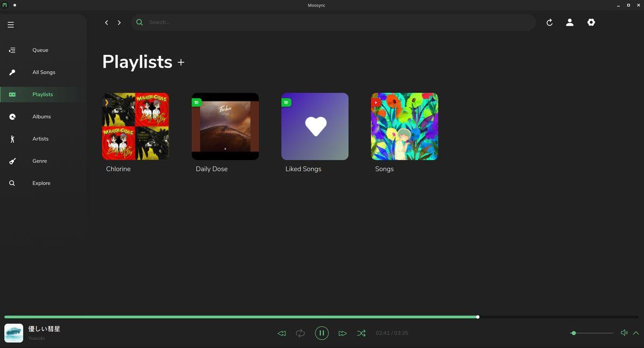
Task: Open the accounts user icon
Action: click(570, 23)
